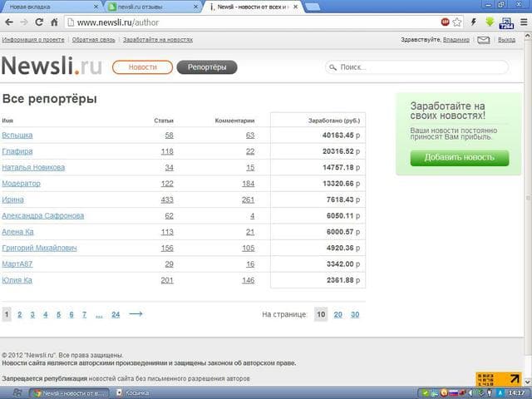The image size is (532, 399).
Task: Click the 'Статьи' column header
Action: [x=164, y=121]
